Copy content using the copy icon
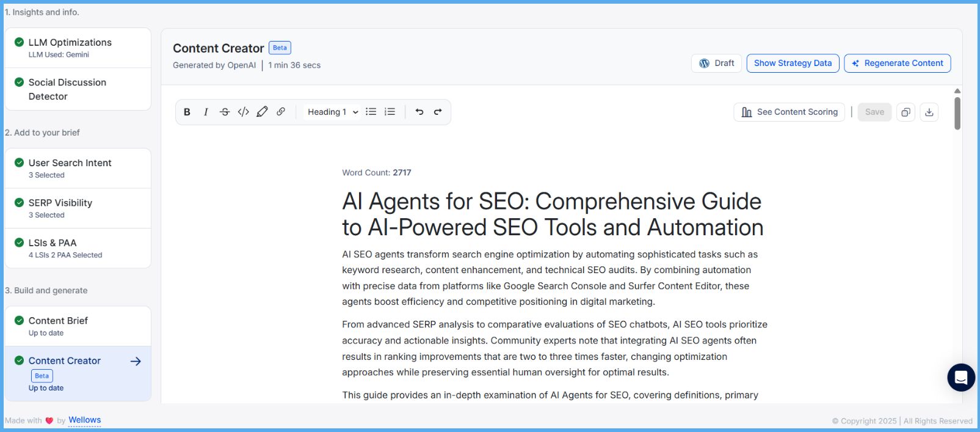 (906, 112)
